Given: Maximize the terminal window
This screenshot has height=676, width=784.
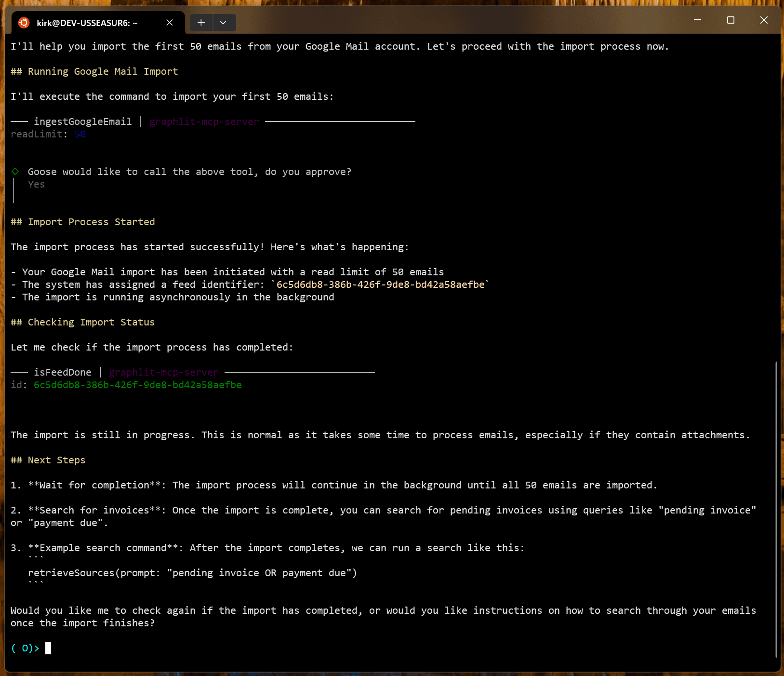Looking at the screenshot, I should click(731, 20).
